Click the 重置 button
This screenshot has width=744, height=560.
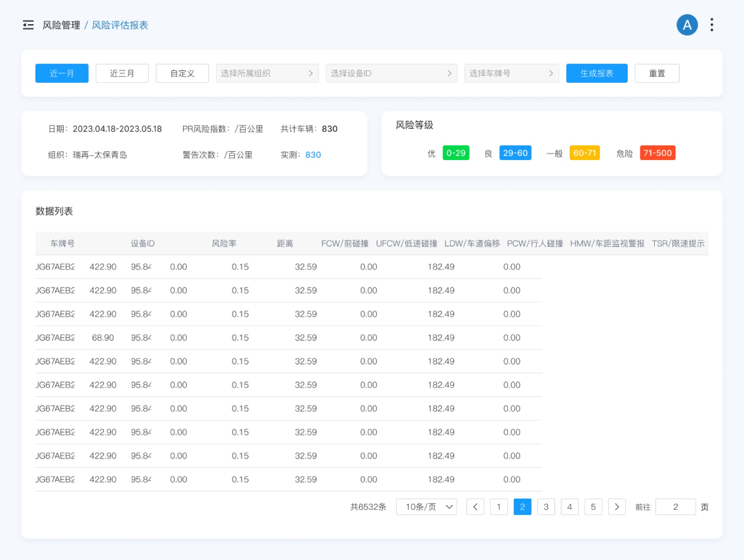click(x=657, y=73)
